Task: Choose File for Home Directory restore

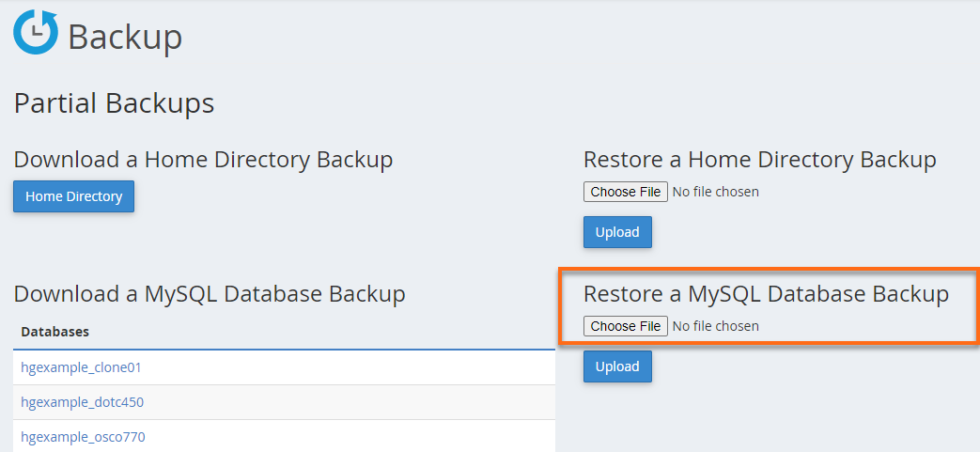Action: click(x=626, y=192)
